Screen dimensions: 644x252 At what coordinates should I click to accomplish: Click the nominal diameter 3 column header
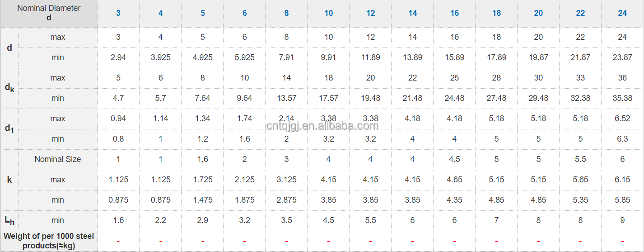click(118, 13)
